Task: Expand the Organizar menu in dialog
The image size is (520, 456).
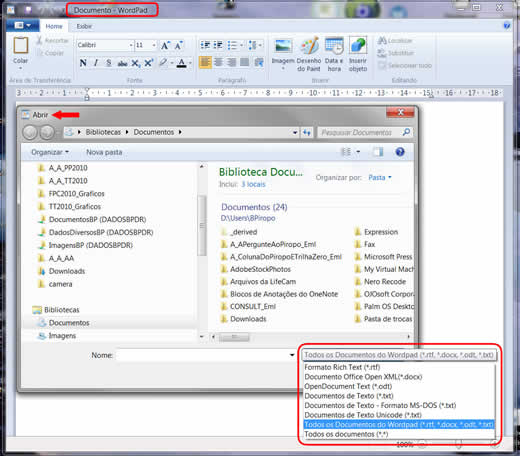Action: [50, 152]
